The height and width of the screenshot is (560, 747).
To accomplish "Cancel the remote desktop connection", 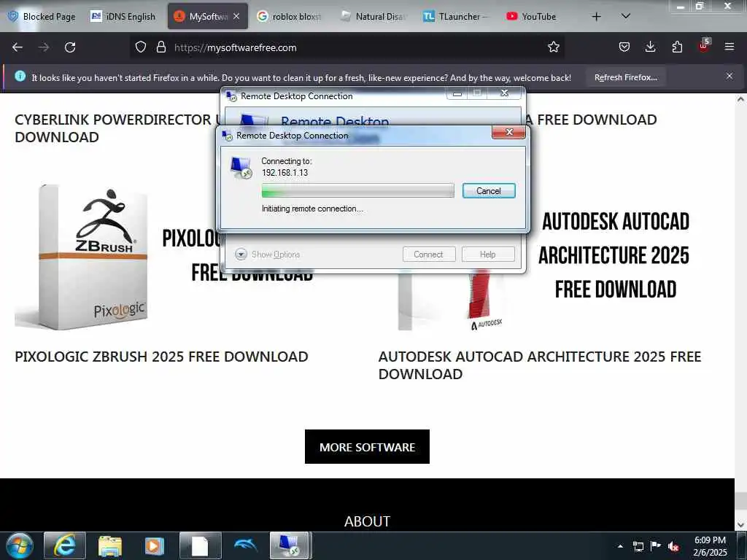I will pos(489,190).
